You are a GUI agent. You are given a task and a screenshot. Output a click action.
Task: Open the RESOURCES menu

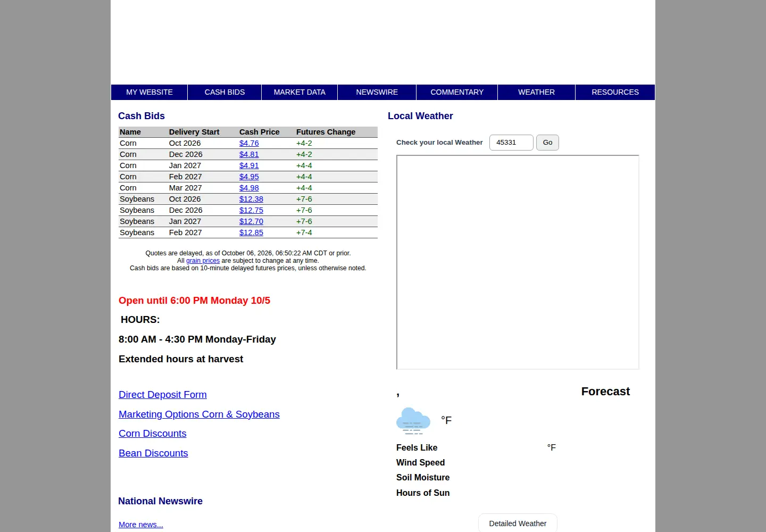click(x=615, y=92)
